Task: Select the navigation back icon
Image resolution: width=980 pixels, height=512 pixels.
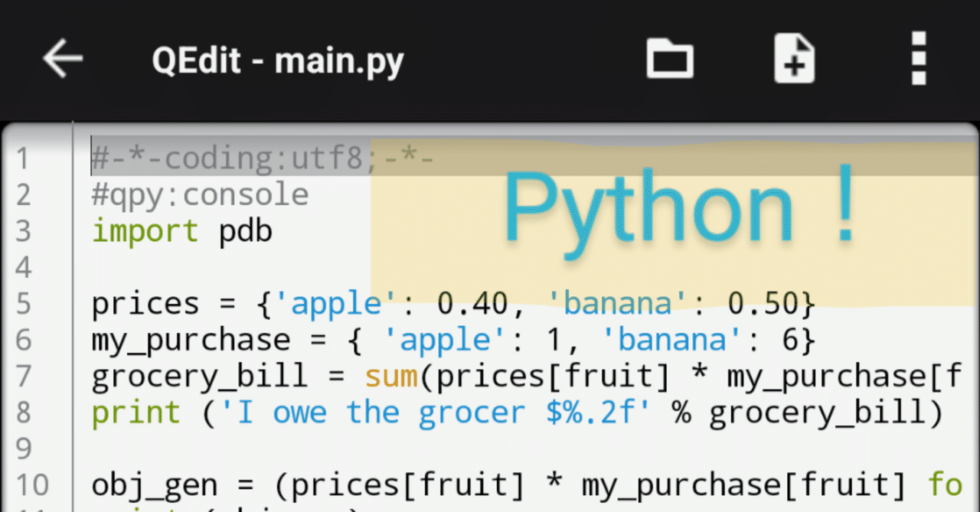Action: point(62,58)
